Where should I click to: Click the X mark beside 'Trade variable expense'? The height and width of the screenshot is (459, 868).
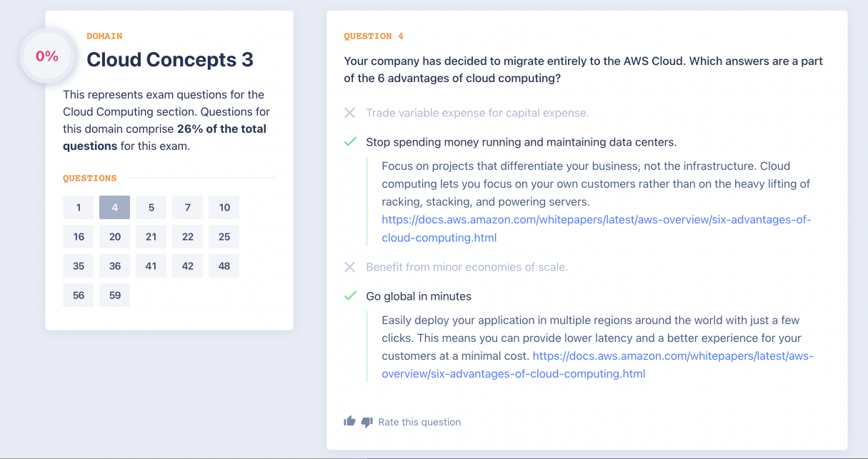point(349,113)
